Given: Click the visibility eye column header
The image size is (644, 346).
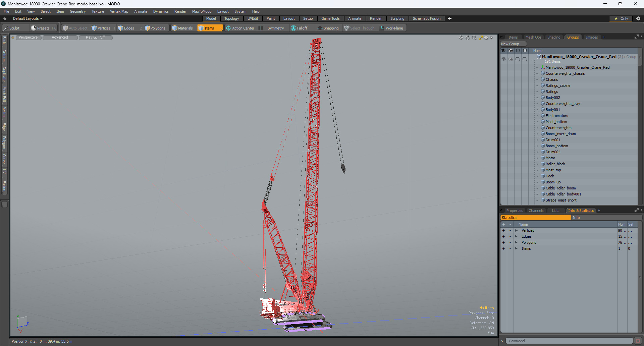Looking at the screenshot, I should tap(503, 51).
